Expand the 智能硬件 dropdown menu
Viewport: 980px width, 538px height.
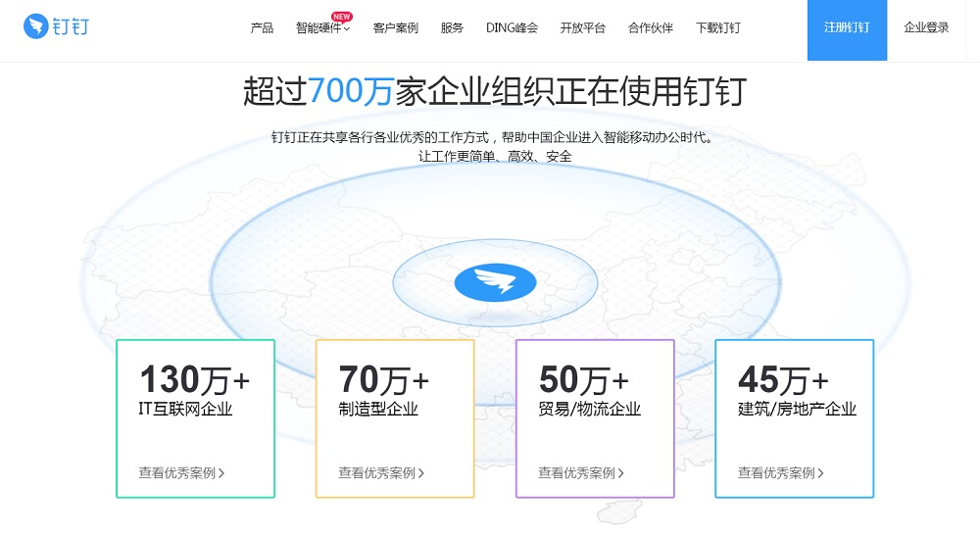click(x=322, y=27)
